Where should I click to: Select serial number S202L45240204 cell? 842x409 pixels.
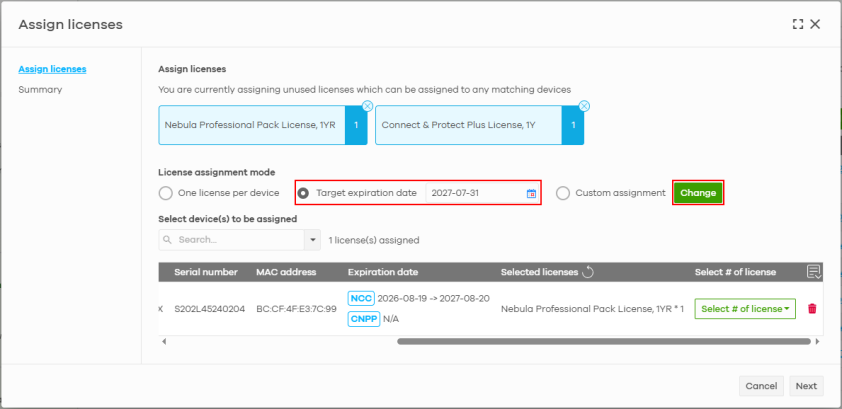[209, 309]
